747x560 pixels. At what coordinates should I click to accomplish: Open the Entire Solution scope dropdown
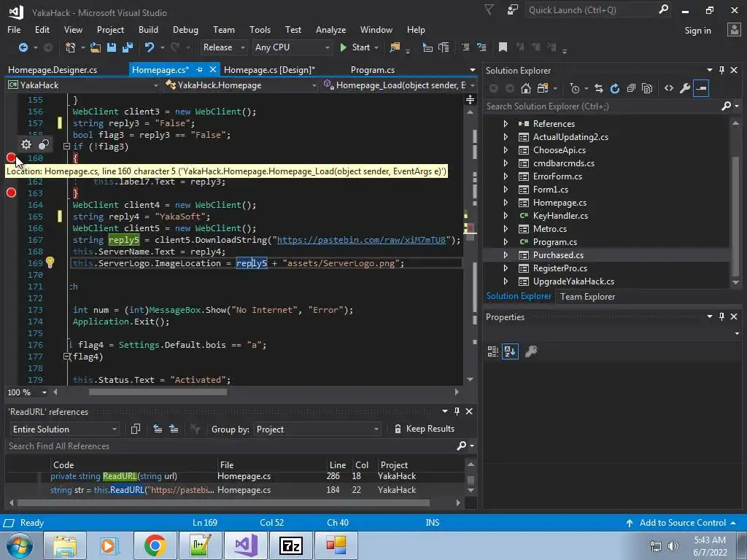64,429
